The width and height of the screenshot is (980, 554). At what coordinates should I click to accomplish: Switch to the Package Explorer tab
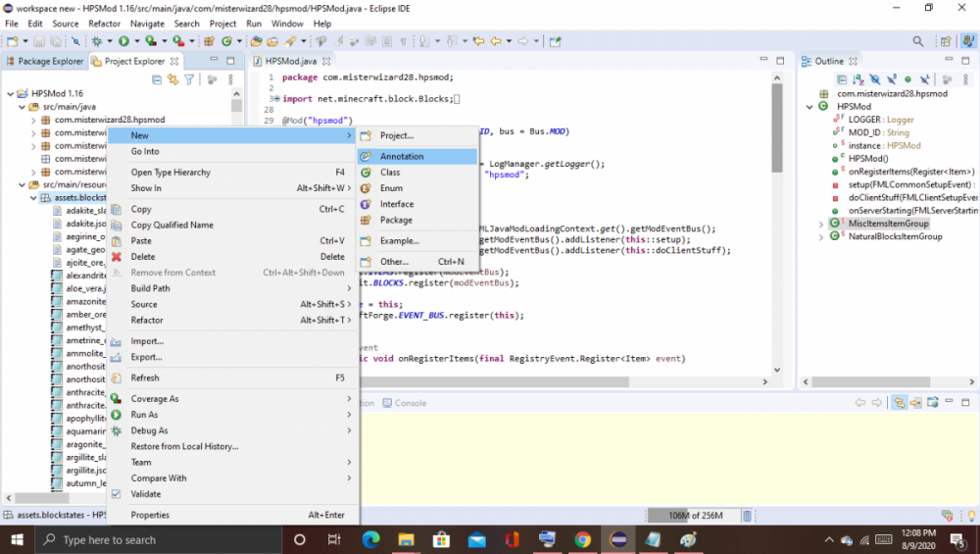pyautogui.click(x=44, y=61)
